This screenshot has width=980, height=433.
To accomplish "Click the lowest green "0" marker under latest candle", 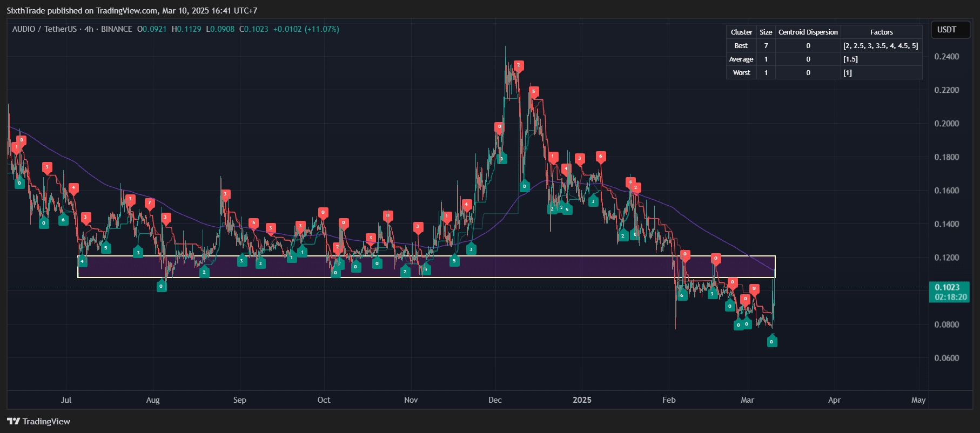I will 771,341.
